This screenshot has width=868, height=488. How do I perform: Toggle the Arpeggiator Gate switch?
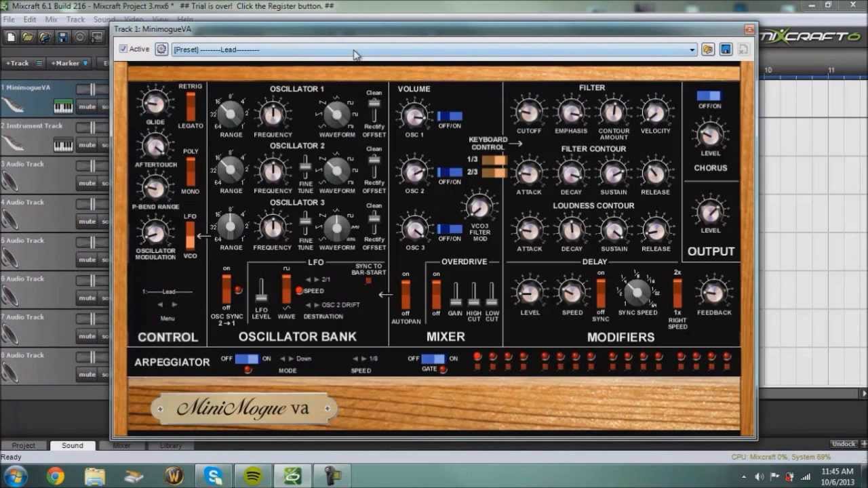434,359
